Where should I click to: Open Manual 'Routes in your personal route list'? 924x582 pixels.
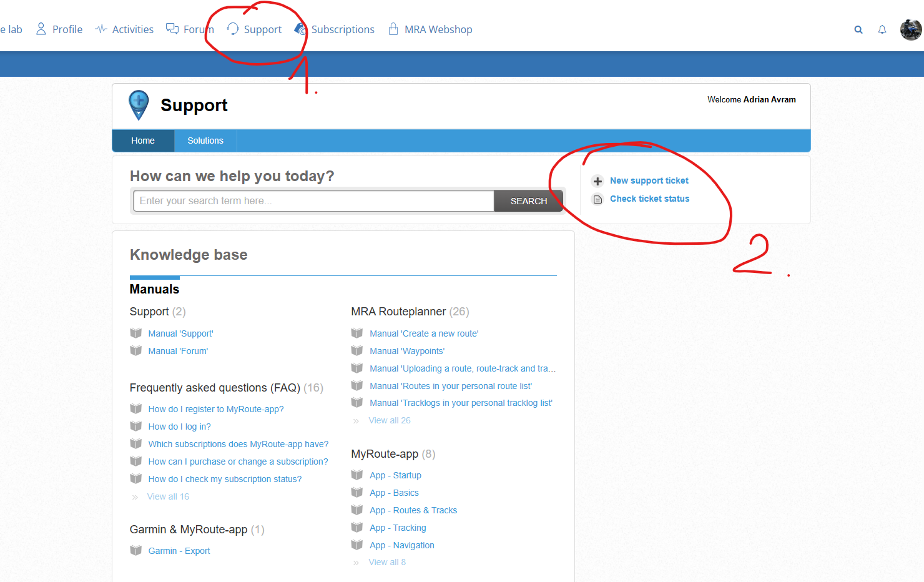coord(451,386)
